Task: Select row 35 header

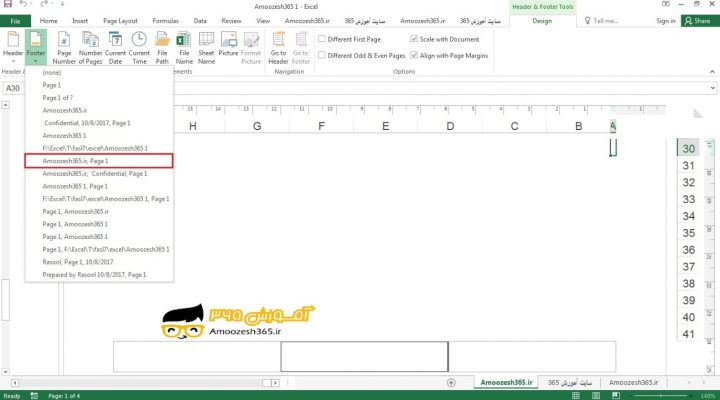Action: 688,233
